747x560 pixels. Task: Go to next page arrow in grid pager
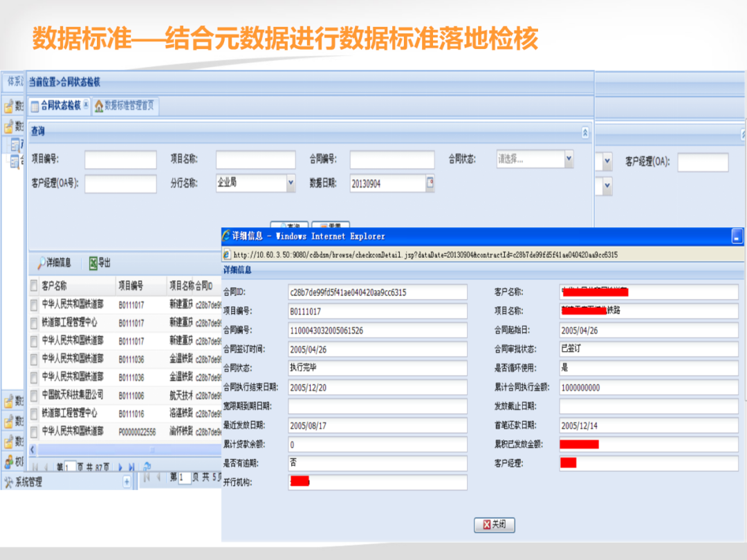point(120,467)
